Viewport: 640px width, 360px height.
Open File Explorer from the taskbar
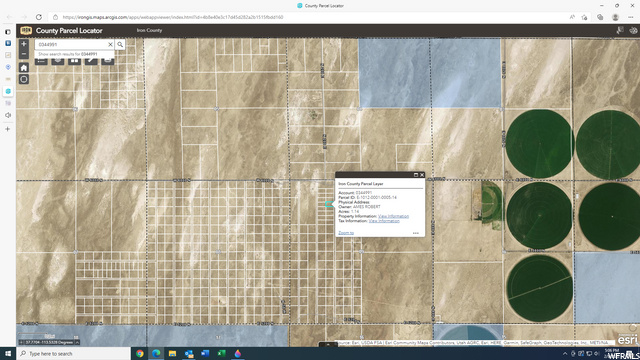point(172,353)
